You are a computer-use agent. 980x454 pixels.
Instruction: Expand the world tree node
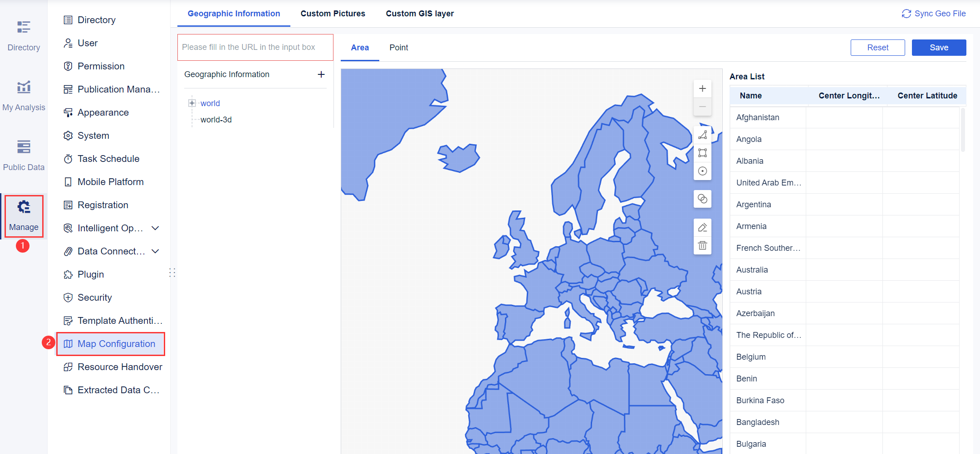(192, 103)
